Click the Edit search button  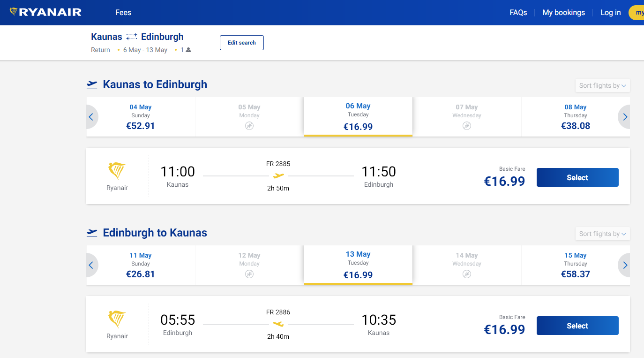coord(241,43)
